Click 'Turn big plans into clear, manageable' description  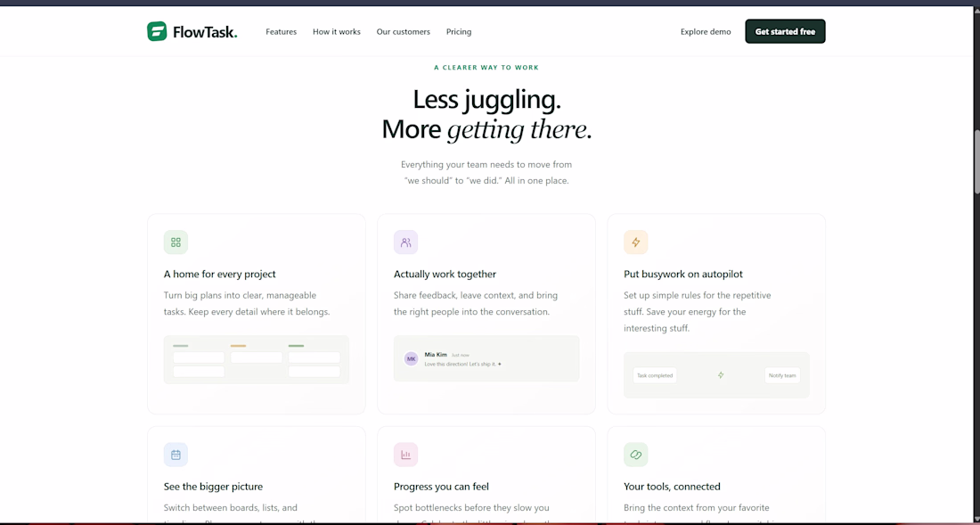[x=247, y=303]
